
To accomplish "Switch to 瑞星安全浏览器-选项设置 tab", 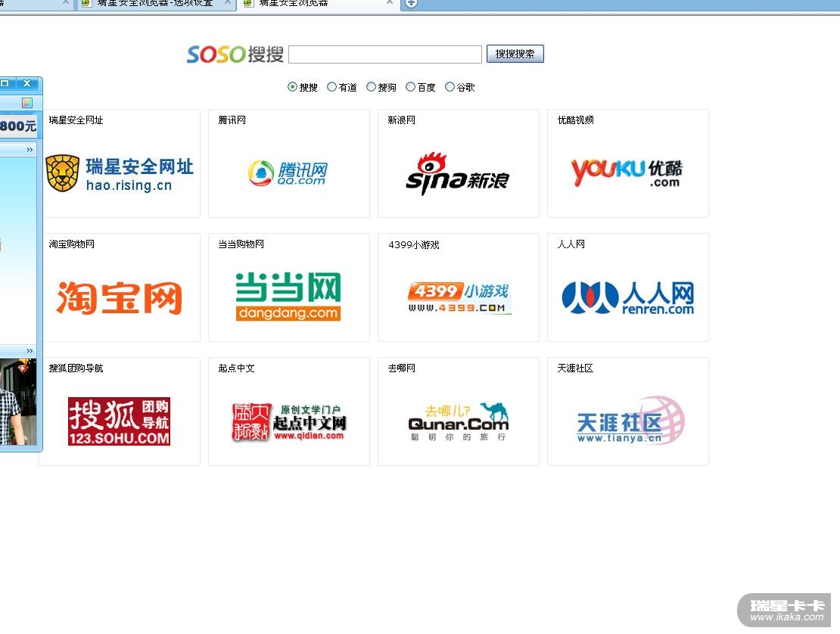I will tap(155, 3).
